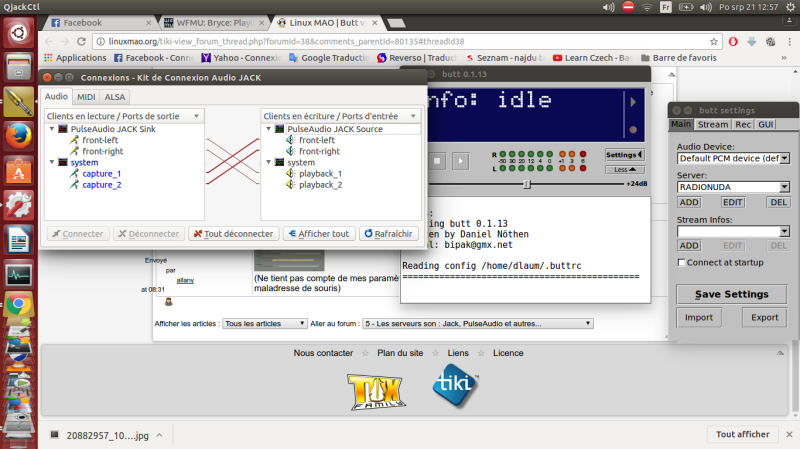
Task: Click Tout déconnecter button
Action: pyautogui.click(x=234, y=234)
